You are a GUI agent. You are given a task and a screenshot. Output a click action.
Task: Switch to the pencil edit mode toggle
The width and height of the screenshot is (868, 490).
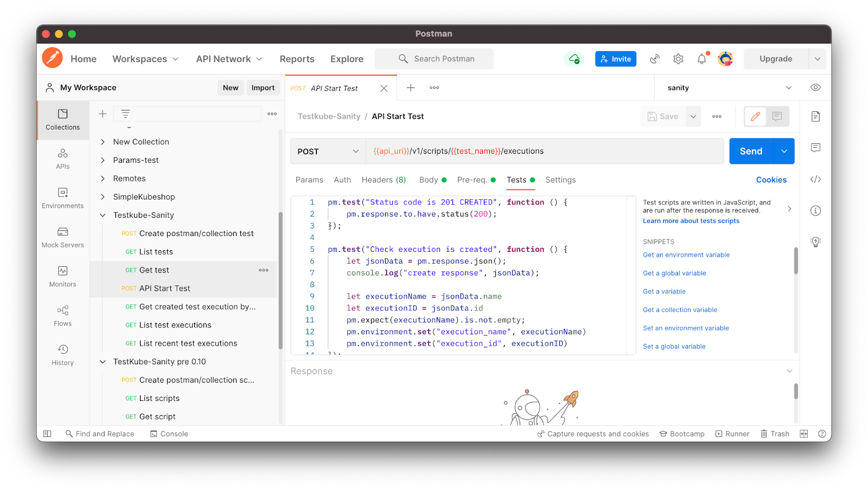755,116
